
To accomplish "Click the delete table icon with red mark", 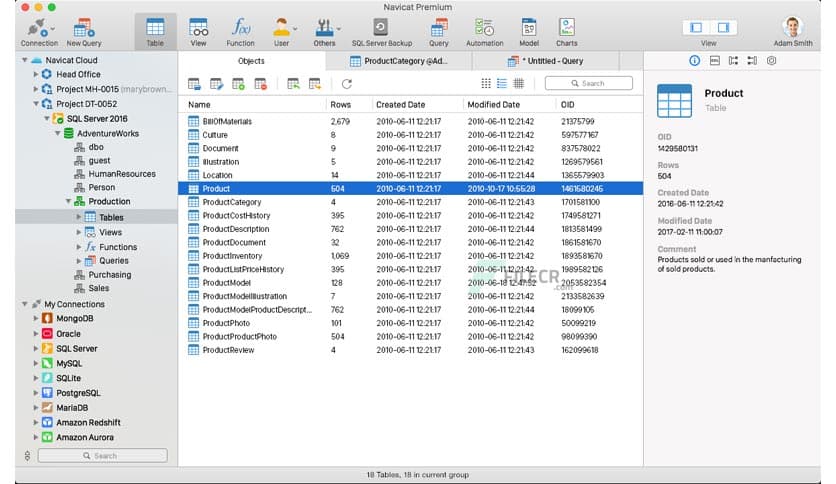I will point(261,84).
